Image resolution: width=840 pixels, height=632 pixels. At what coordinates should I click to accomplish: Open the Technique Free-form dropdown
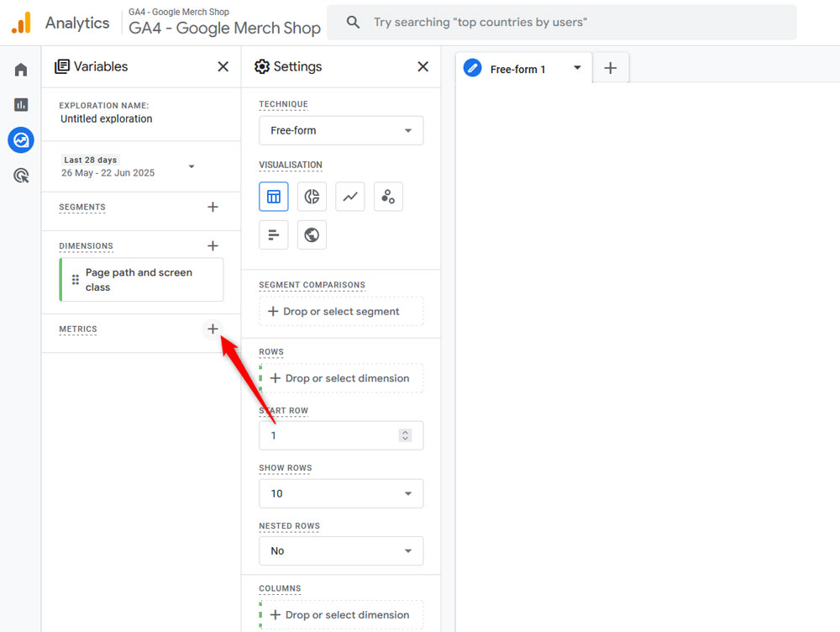pos(340,131)
